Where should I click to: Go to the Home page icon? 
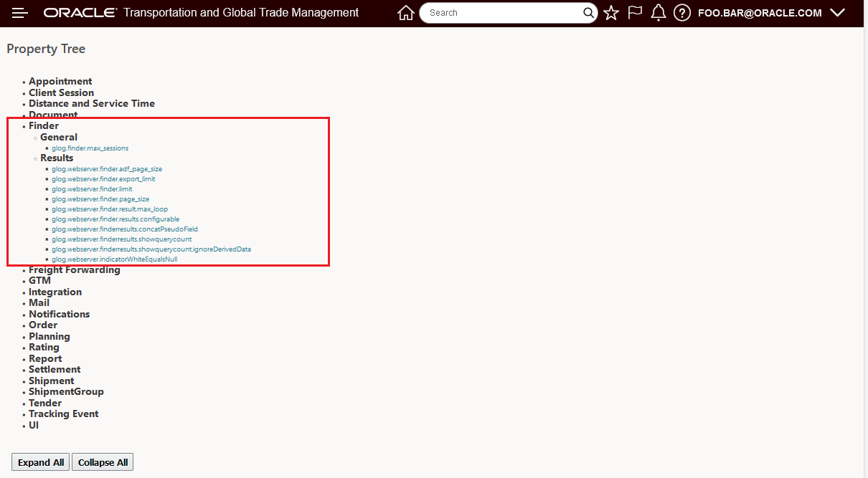pos(406,13)
